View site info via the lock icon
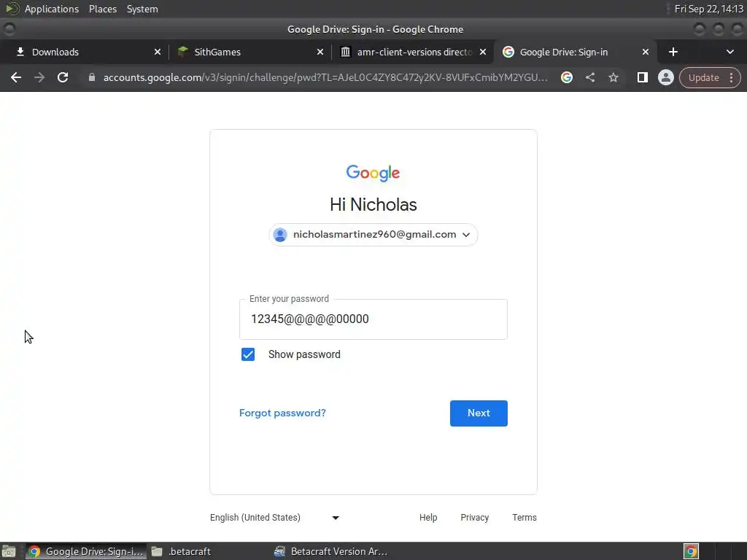The height and width of the screenshot is (560, 747). click(x=91, y=77)
